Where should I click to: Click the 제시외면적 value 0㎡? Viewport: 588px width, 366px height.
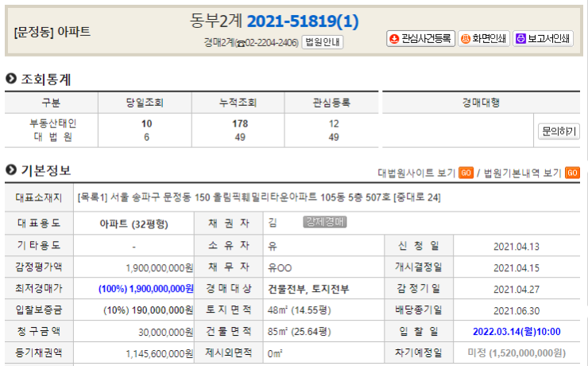pos(275,353)
